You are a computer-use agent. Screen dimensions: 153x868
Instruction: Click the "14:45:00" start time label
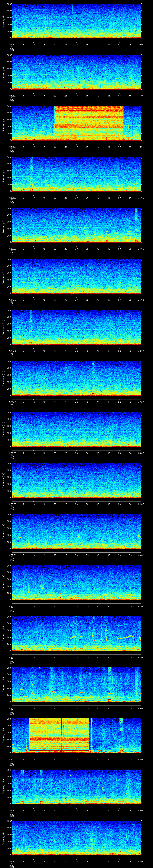point(12,862)
